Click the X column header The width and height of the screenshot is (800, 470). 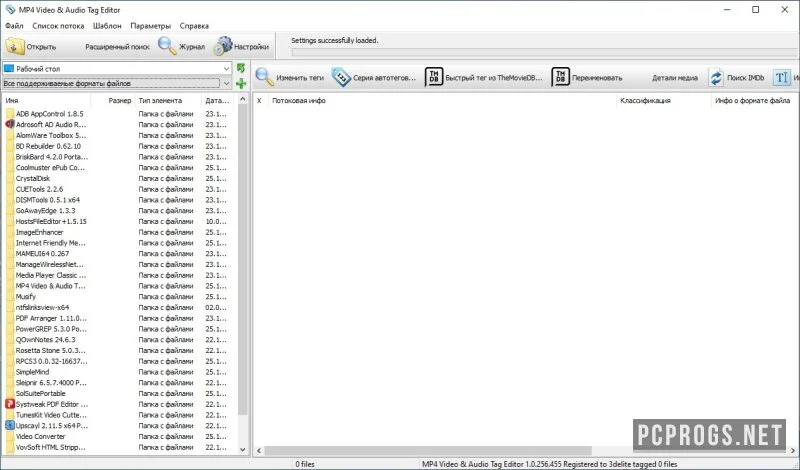pos(259,101)
